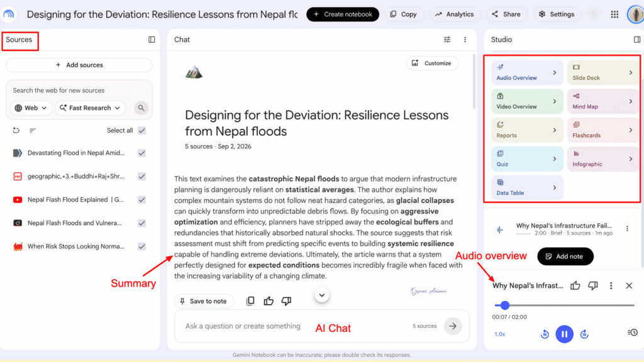Expand Infographic options chevron

(631, 159)
